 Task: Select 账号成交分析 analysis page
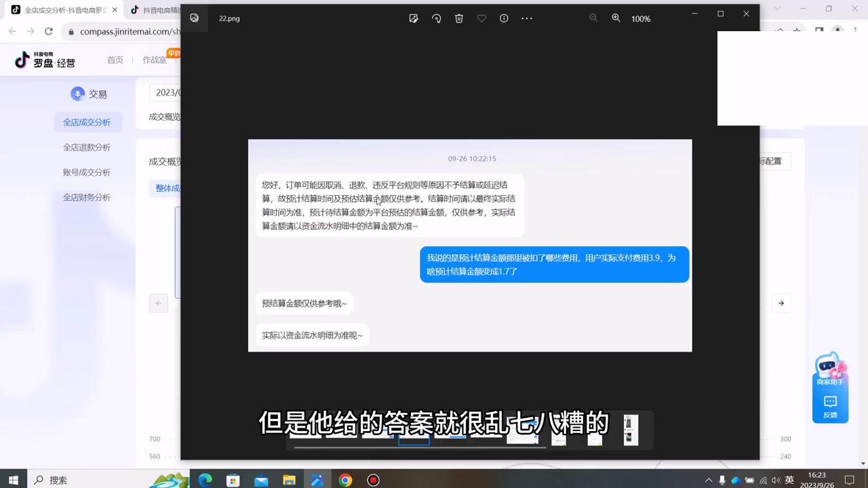[86, 172]
